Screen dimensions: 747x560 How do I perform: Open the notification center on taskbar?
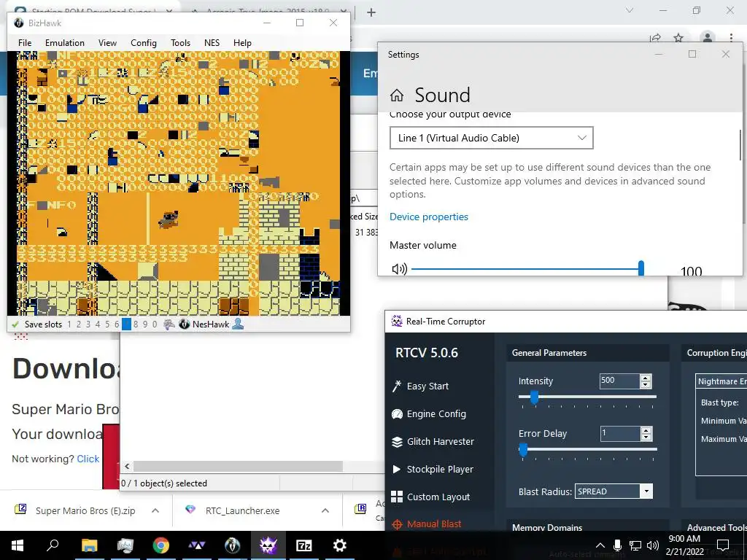723,545
